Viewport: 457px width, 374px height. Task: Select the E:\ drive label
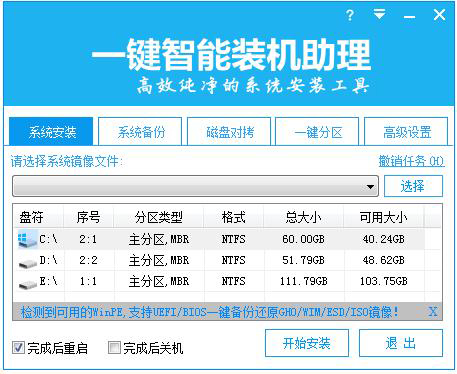point(48,281)
